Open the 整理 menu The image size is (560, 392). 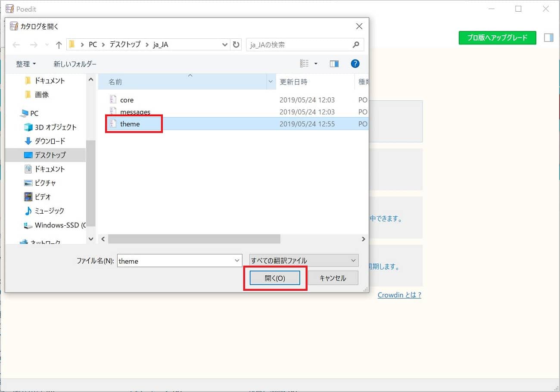pos(26,64)
